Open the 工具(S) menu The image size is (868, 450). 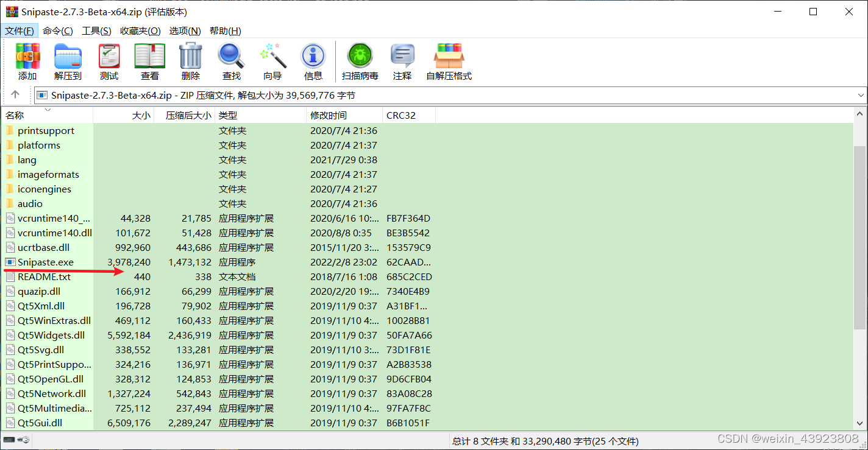(96, 30)
